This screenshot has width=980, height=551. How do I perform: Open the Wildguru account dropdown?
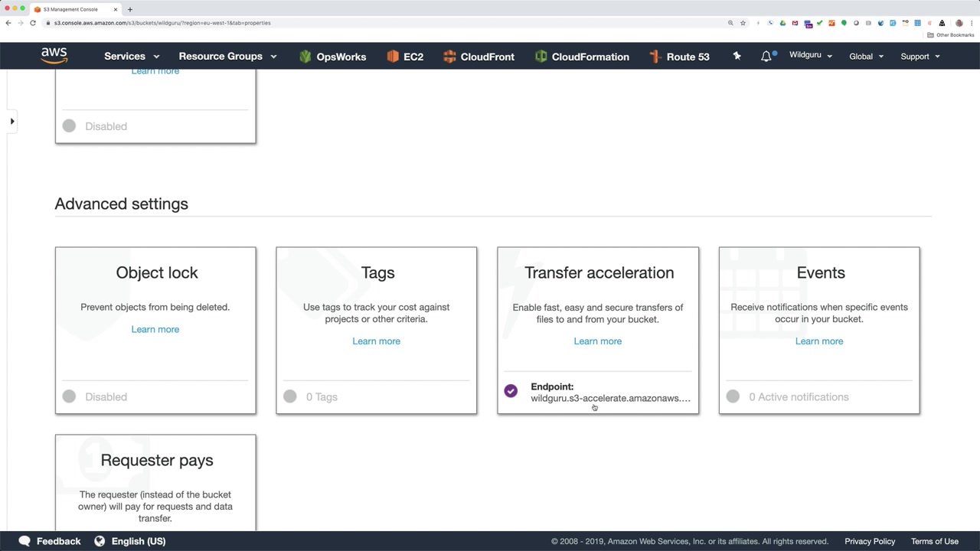click(811, 55)
